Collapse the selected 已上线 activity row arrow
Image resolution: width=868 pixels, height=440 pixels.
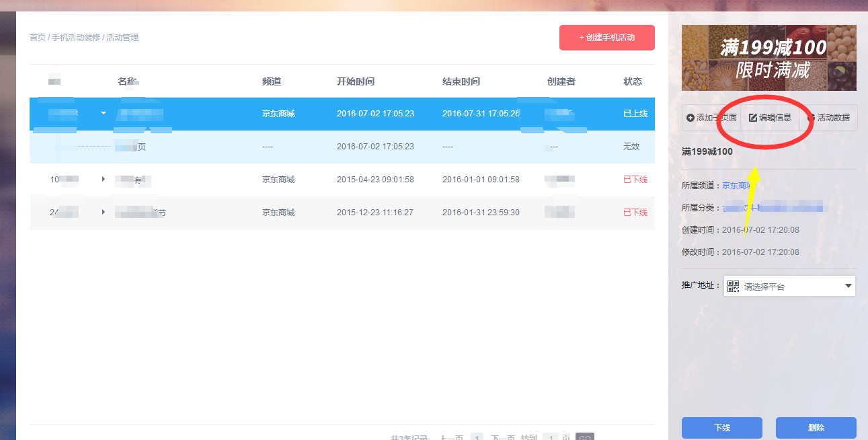[x=104, y=113]
